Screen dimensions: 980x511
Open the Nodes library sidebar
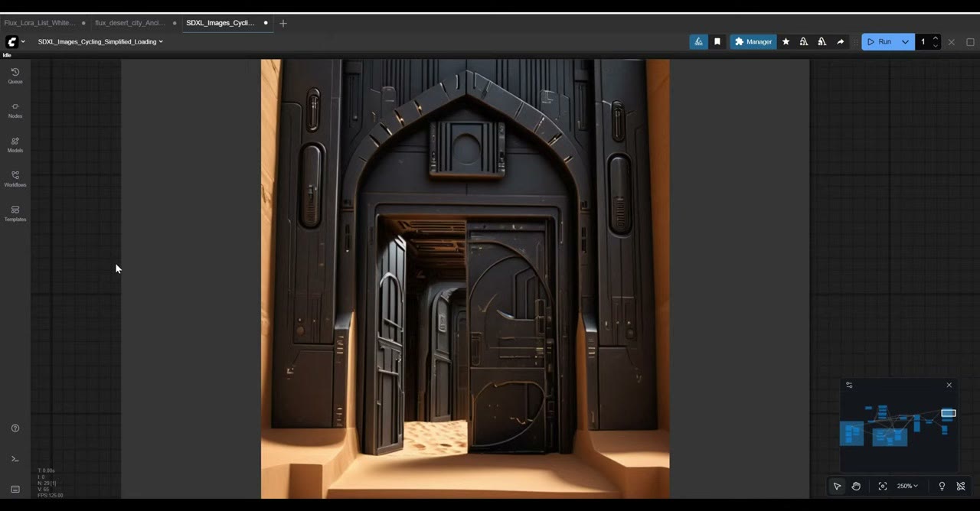(x=15, y=110)
